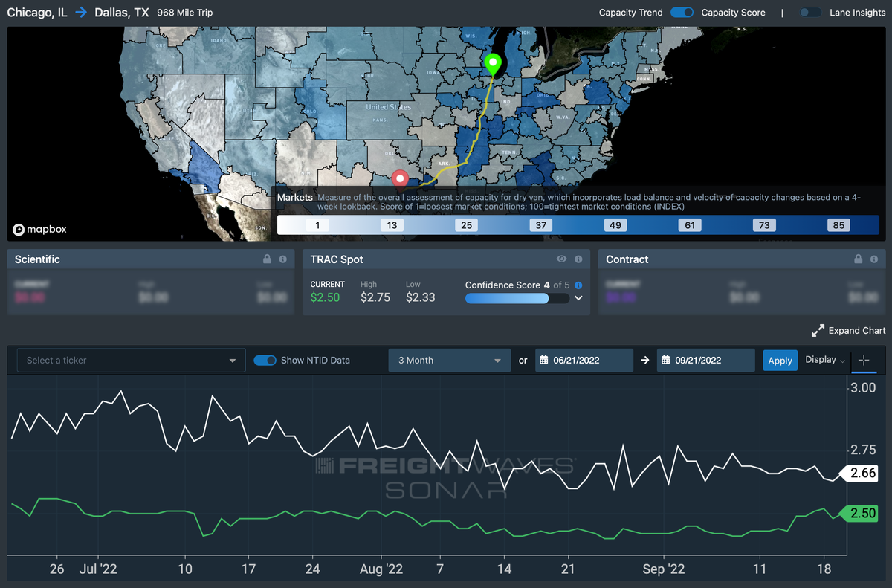Click legend value 85 on the Markets scale
The width and height of the screenshot is (892, 588).
pyautogui.click(x=838, y=225)
